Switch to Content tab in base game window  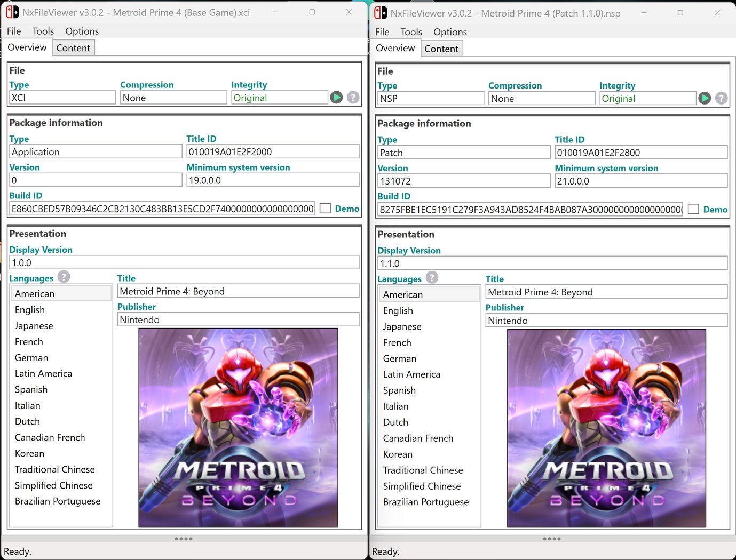click(x=73, y=48)
